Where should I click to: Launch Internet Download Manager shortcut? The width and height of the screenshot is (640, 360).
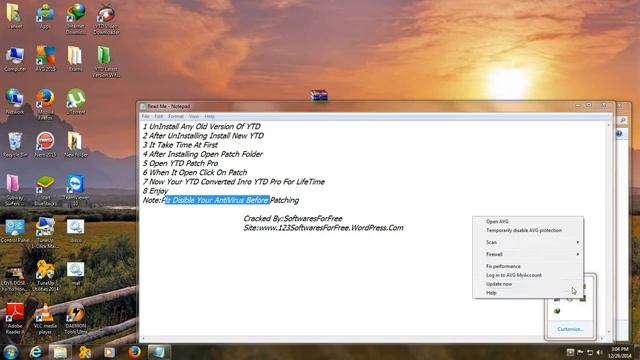76,18
